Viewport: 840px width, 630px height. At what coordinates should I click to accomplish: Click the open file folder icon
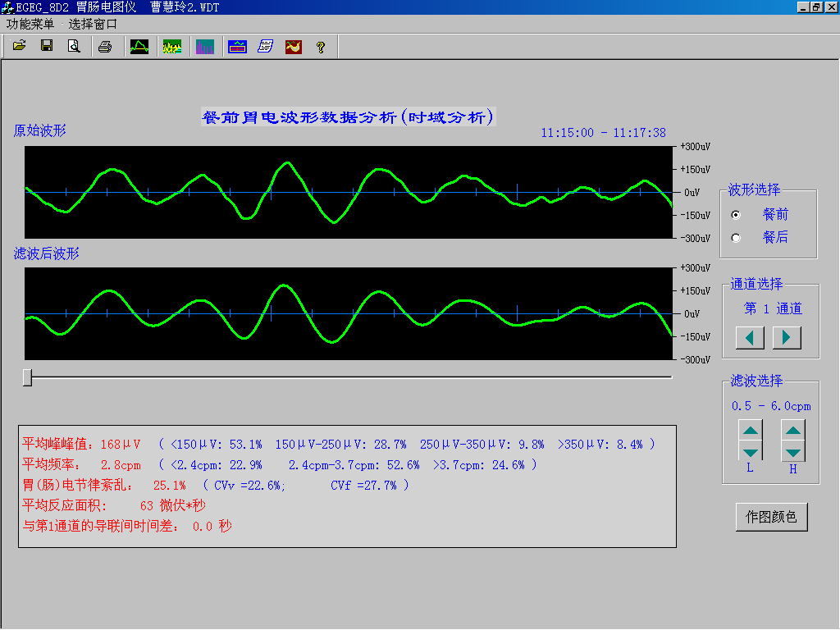[x=20, y=47]
